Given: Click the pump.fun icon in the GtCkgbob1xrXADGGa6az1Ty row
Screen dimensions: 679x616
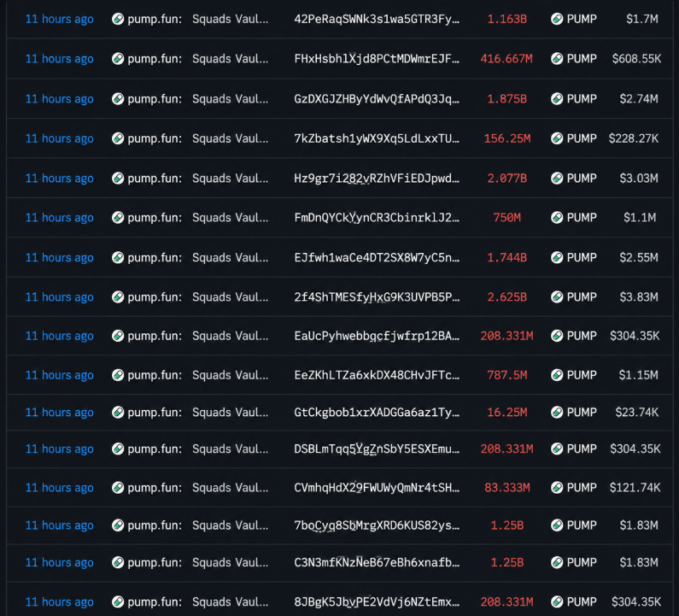Looking at the screenshot, I should pyautogui.click(x=118, y=413).
